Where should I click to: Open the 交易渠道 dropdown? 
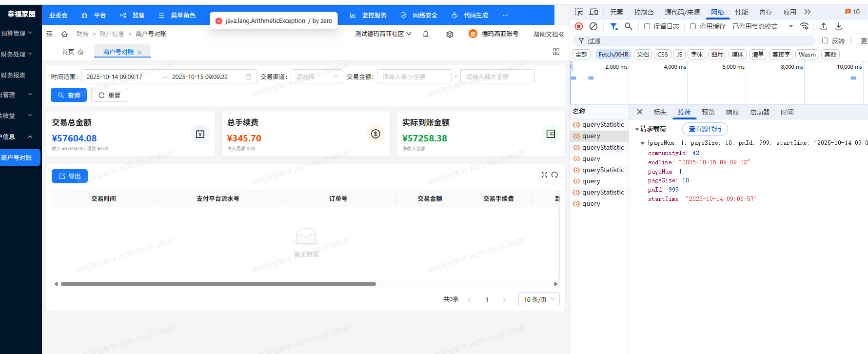[x=317, y=77]
